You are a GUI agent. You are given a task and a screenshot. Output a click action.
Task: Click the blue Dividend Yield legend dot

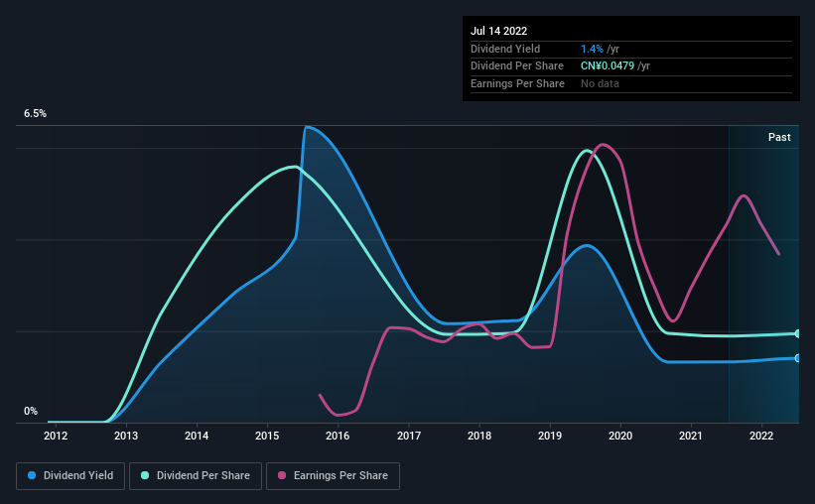(x=32, y=475)
